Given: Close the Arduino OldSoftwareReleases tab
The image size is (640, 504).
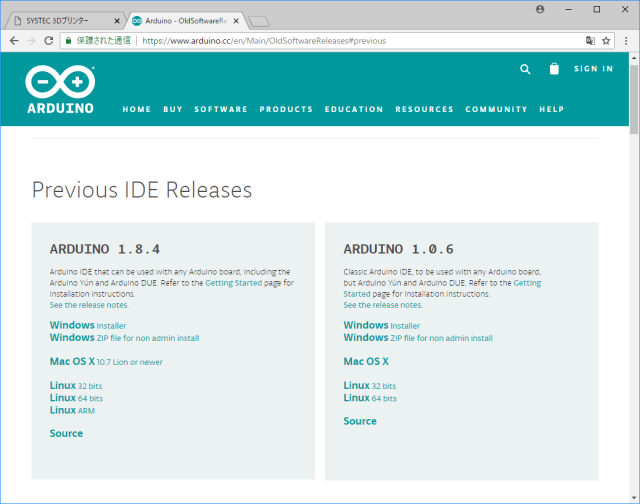Looking at the screenshot, I should [x=236, y=21].
